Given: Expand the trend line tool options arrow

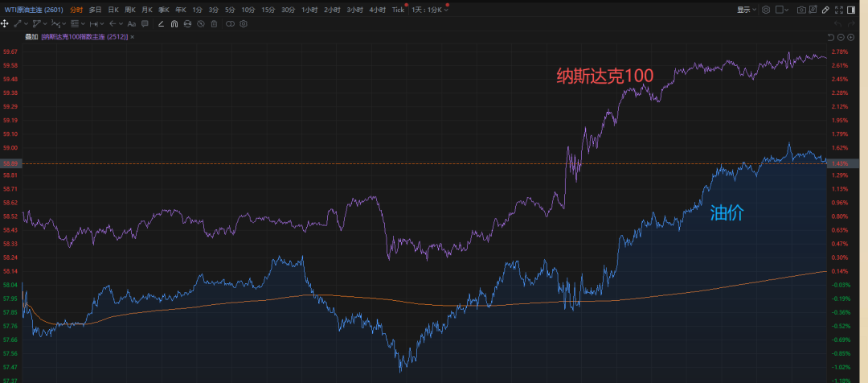Looking at the screenshot, I should [26, 24].
